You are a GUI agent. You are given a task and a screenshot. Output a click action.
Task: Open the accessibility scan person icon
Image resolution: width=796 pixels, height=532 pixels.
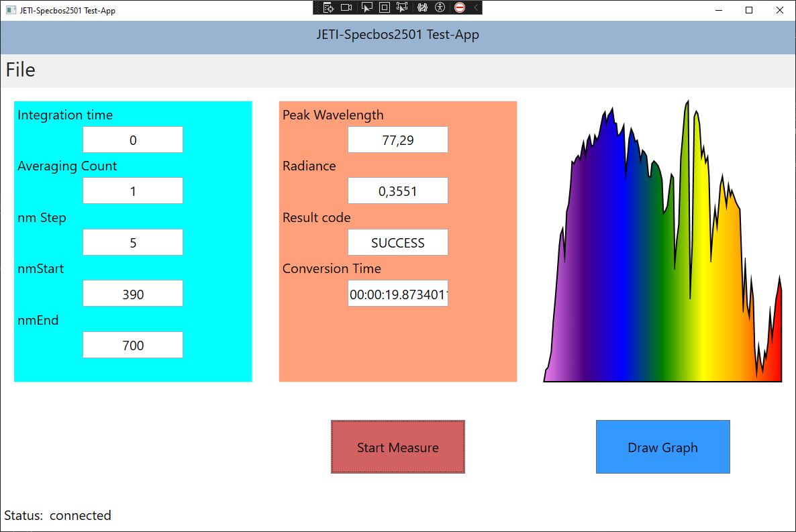[x=440, y=7]
